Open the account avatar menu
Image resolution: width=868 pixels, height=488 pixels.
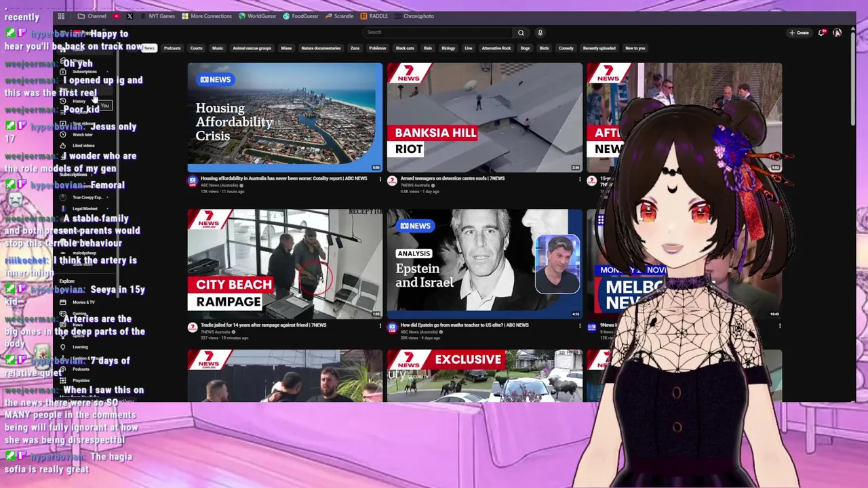[837, 33]
